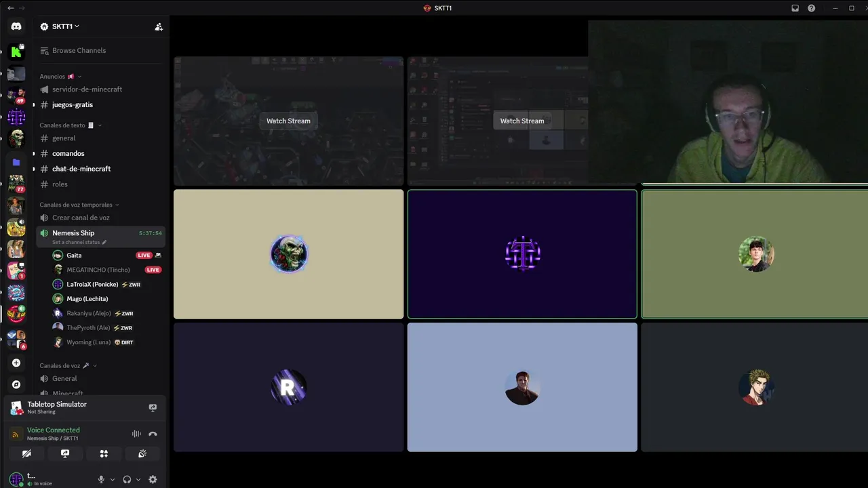This screenshot has width=868, height=488.
Task: Select user ThePyroth (Ale)
Action: tap(106, 328)
